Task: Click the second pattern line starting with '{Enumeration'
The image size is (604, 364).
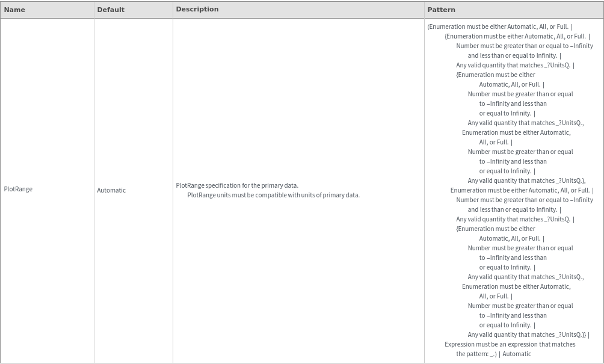Action: click(x=517, y=36)
